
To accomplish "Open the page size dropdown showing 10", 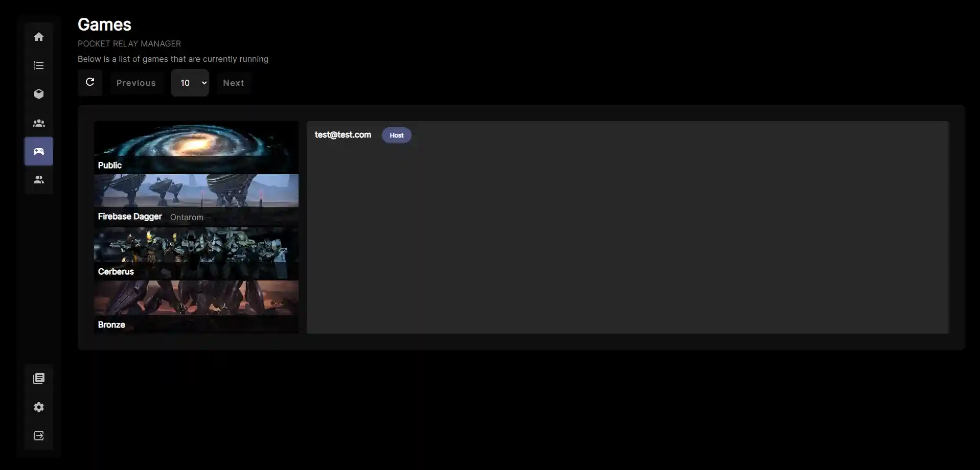I will [190, 83].
